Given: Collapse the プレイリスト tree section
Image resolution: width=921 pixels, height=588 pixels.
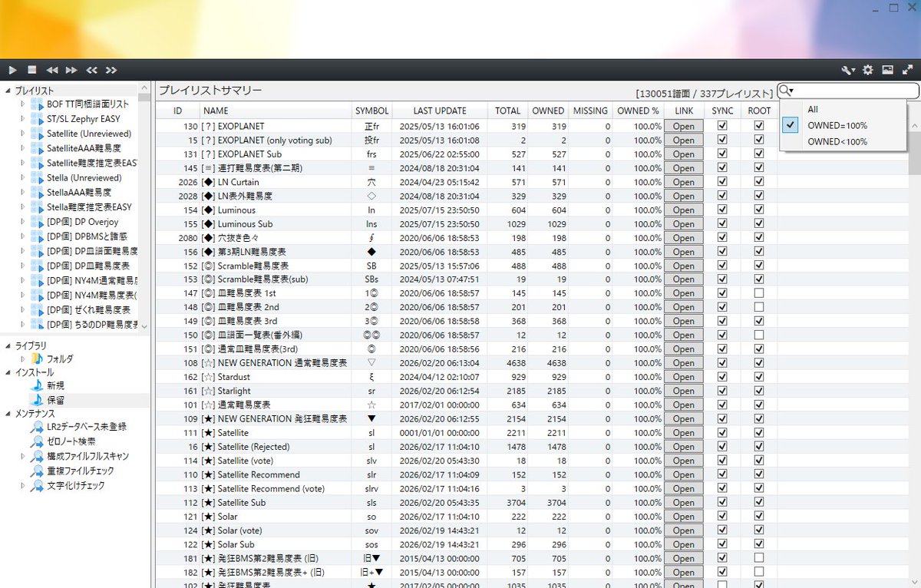Looking at the screenshot, I should point(8,91).
